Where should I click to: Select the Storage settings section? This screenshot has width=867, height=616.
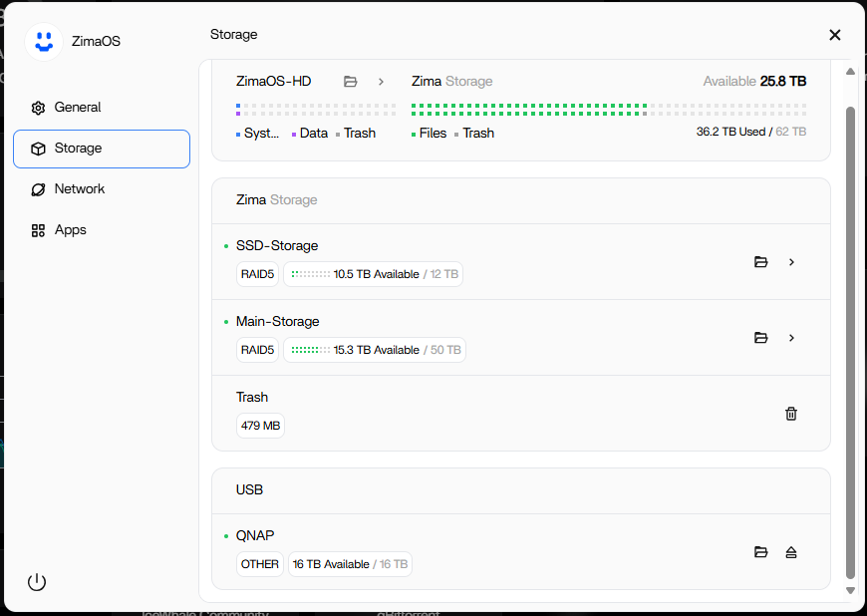[102, 149]
